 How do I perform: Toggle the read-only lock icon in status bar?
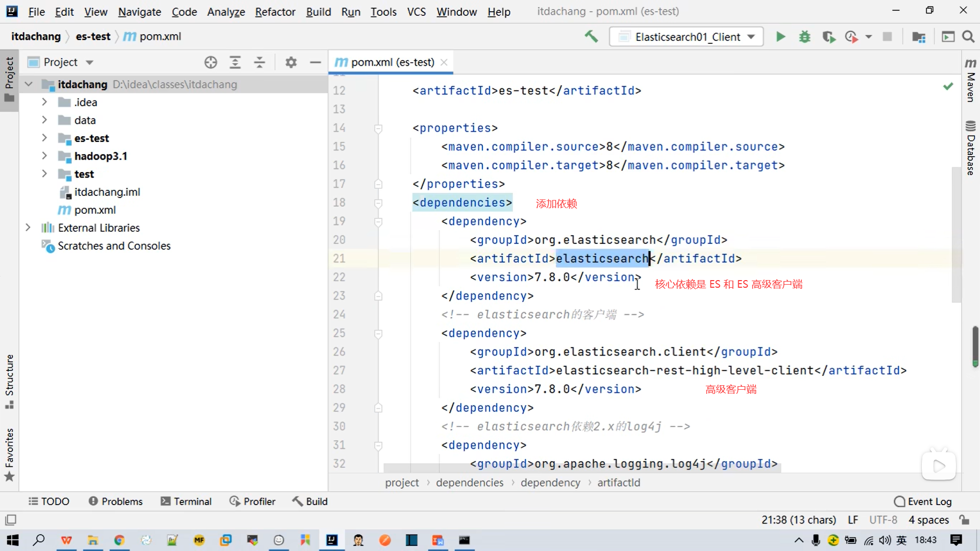tap(964, 519)
